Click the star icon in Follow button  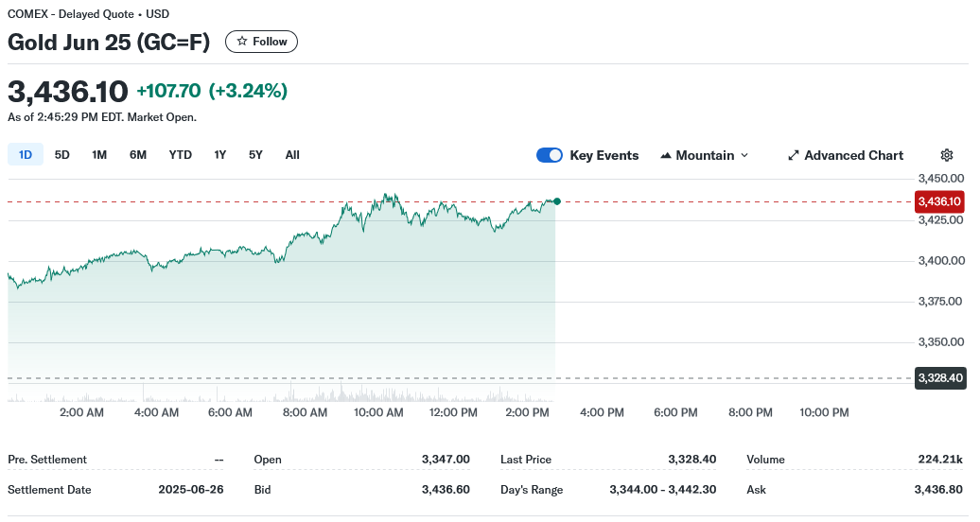point(242,42)
